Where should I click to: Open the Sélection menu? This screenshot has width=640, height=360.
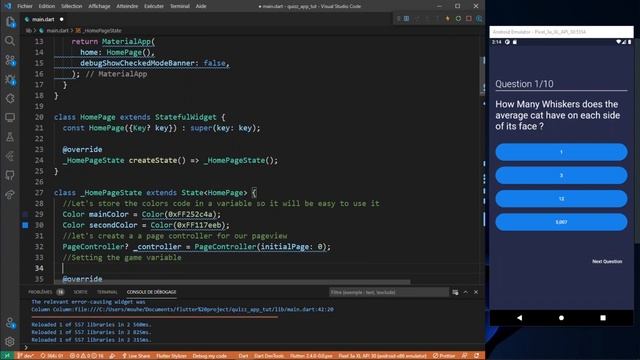[x=71, y=6]
